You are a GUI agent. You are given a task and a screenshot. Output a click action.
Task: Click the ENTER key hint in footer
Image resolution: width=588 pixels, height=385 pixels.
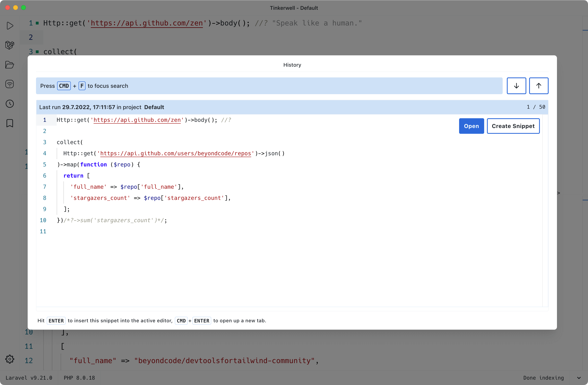pyautogui.click(x=56, y=321)
